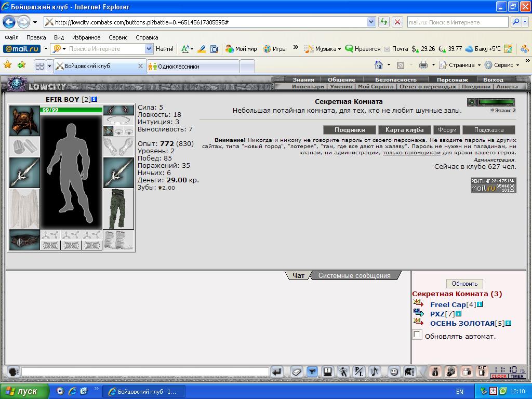Screen dimensions: 532x399
Task: Click the Инвентарь submenu link
Action: (x=308, y=87)
